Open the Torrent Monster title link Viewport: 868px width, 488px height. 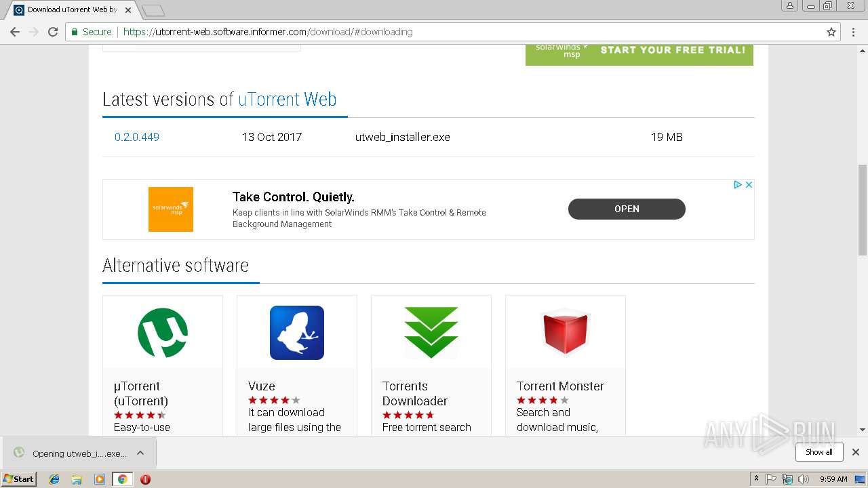560,386
